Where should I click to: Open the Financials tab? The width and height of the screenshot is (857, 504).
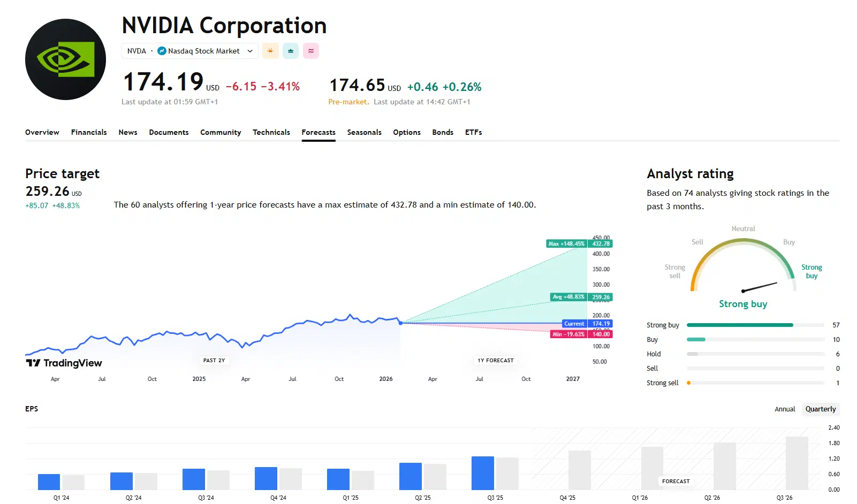click(89, 132)
